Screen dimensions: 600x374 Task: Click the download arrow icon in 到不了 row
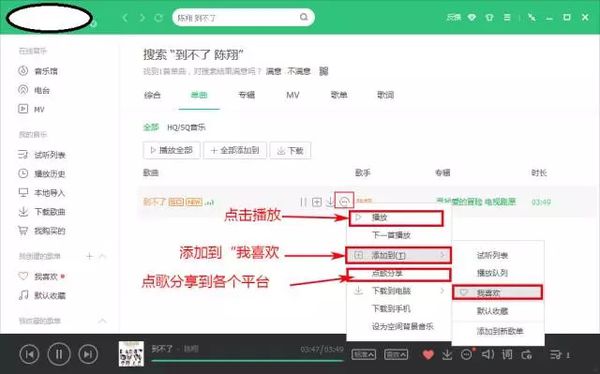pos(330,201)
